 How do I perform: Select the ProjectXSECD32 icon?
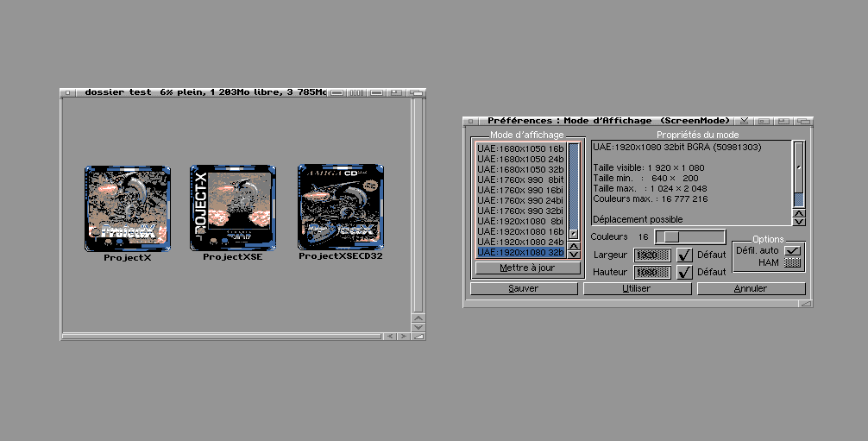click(x=341, y=207)
